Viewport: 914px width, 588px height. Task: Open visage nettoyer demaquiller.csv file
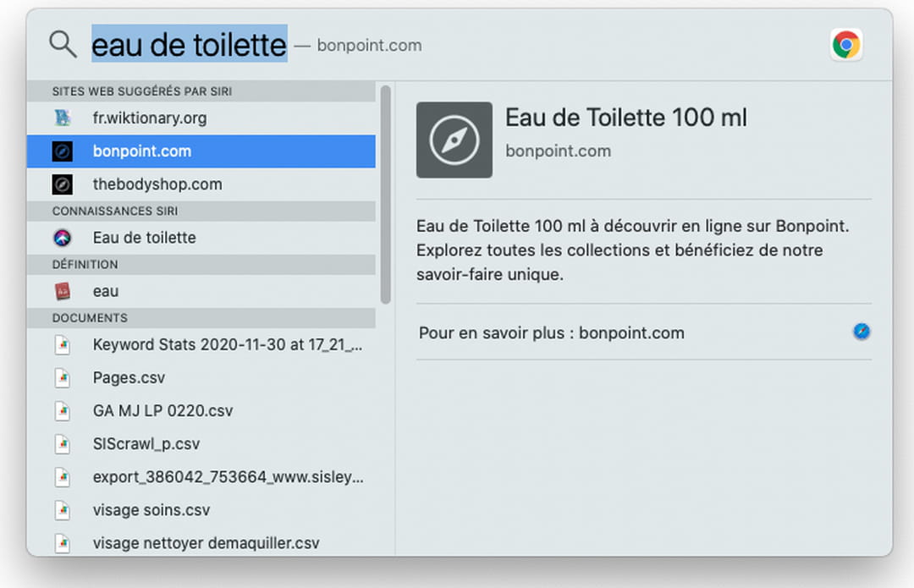point(201,543)
